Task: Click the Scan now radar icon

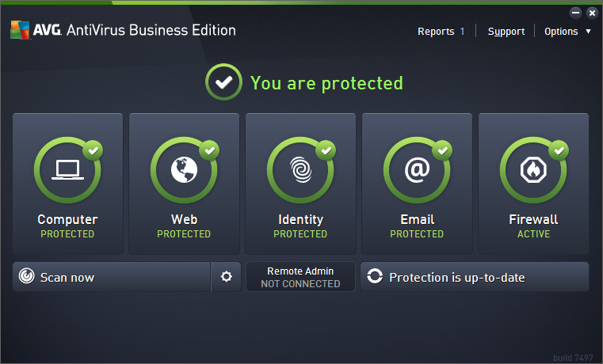Action: [27, 277]
